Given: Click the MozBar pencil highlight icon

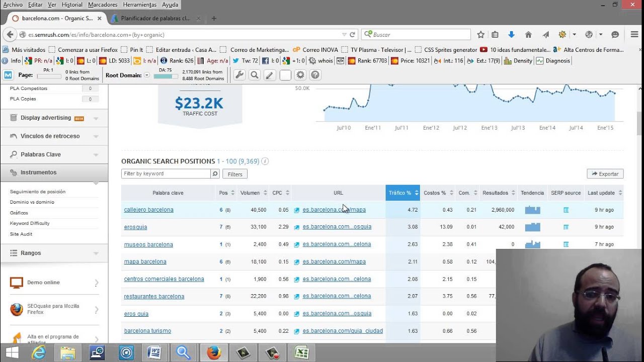Looking at the screenshot, I should [x=270, y=75].
